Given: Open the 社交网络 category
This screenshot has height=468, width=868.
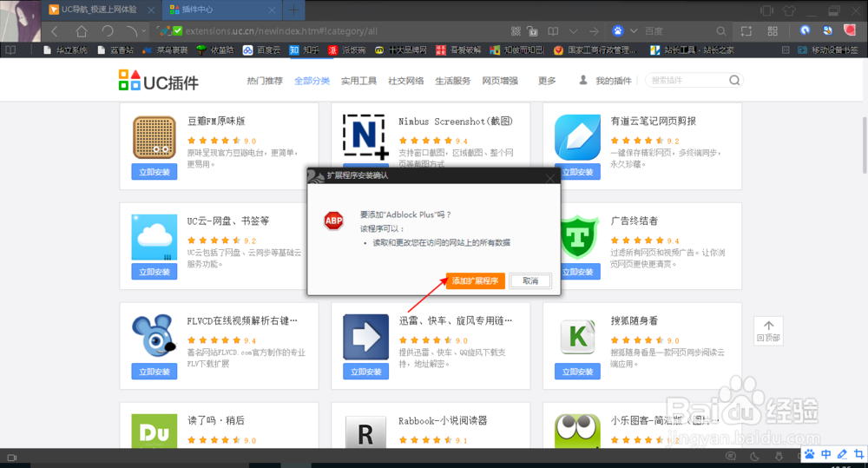Looking at the screenshot, I should click(x=405, y=81).
